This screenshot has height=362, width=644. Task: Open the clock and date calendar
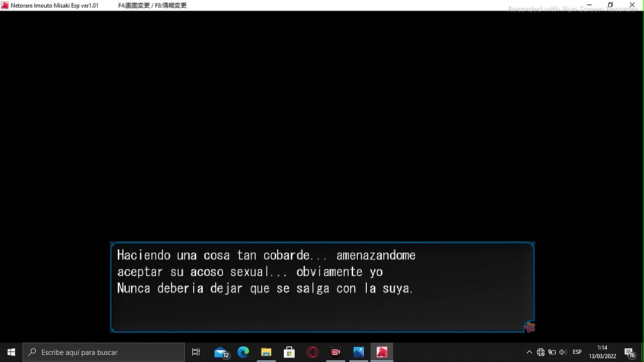click(x=602, y=352)
